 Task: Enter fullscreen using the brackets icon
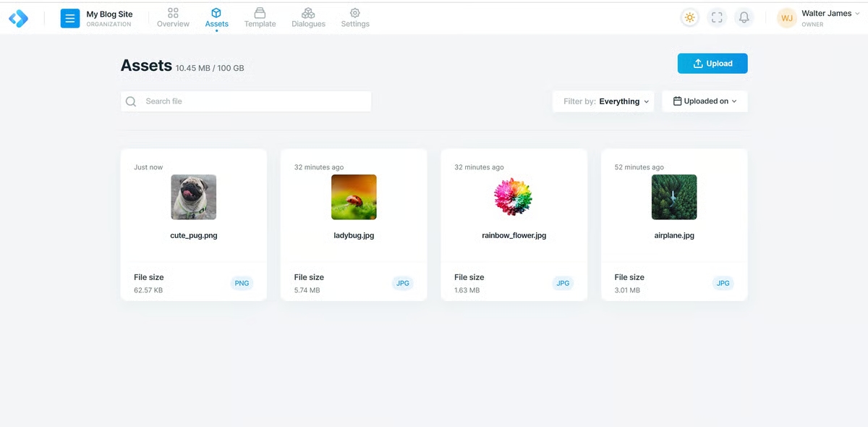click(x=716, y=17)
